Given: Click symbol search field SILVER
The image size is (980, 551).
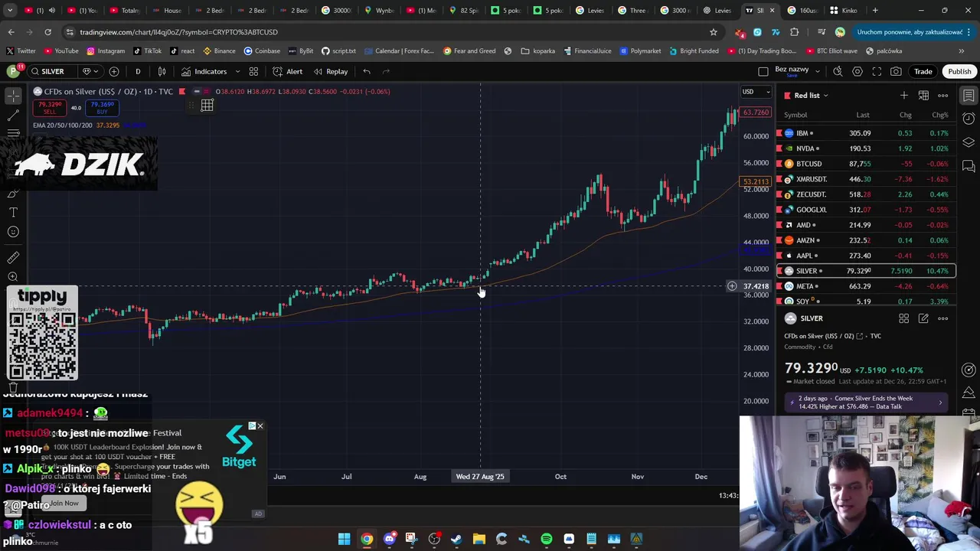Looking at the screenshot, I should 53,71.
